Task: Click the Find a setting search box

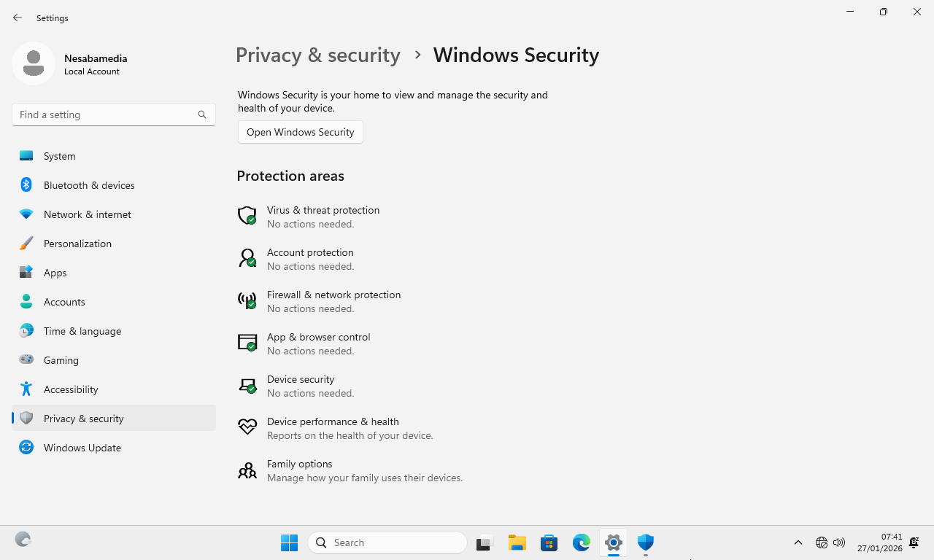Action: (106, 114)
